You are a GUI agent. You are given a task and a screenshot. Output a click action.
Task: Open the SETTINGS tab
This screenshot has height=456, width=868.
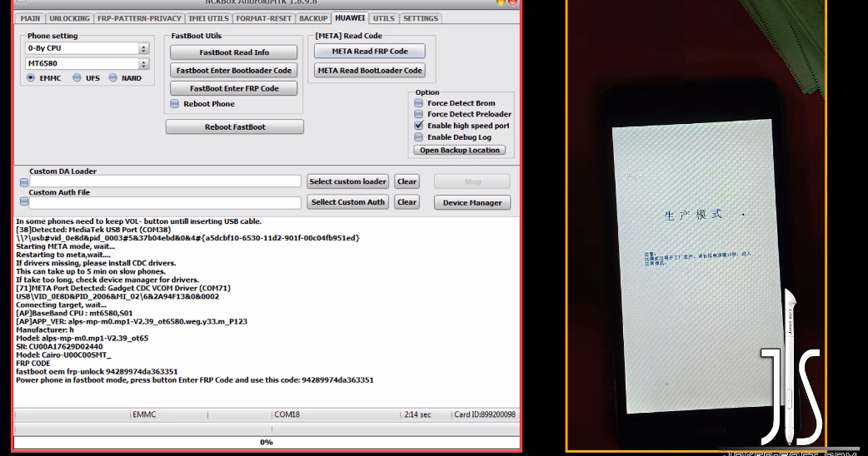(x=421, y=18)
